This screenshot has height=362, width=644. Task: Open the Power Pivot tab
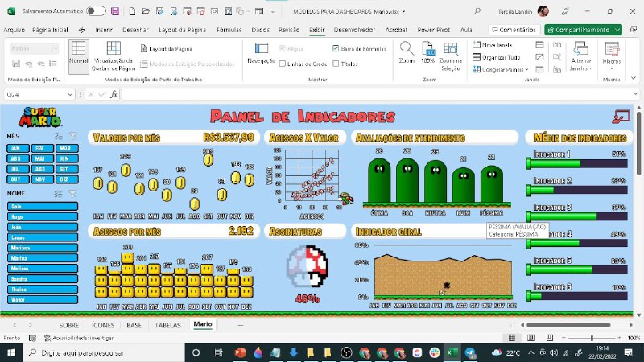coord(433,30)
